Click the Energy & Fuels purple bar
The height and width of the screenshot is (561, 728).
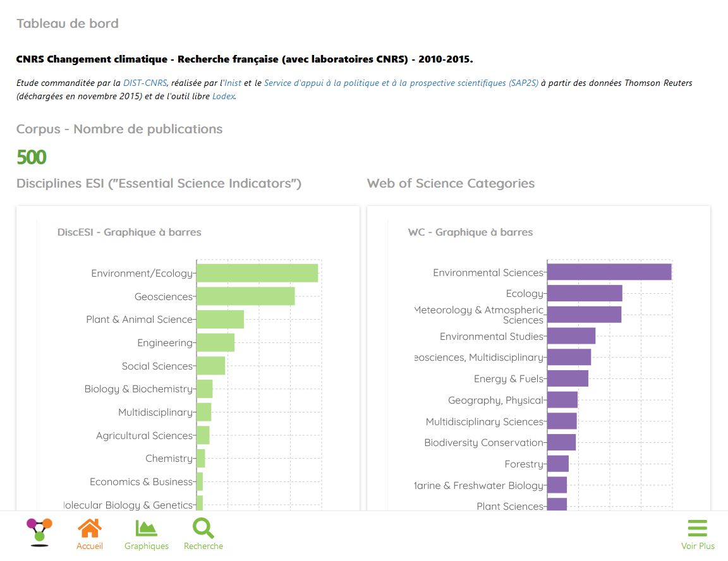pos(568,378)
